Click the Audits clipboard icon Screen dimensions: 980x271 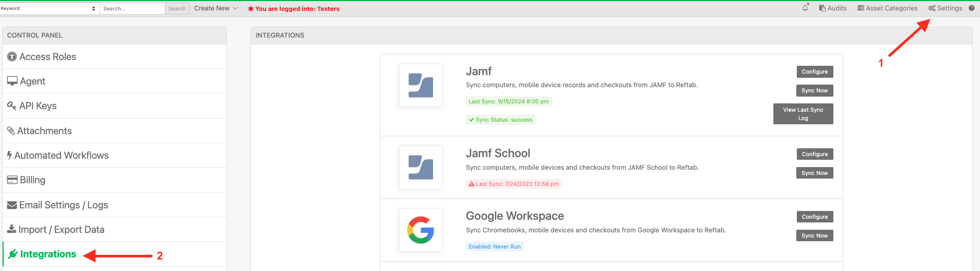pyautogui.click(x=822, y=8)
